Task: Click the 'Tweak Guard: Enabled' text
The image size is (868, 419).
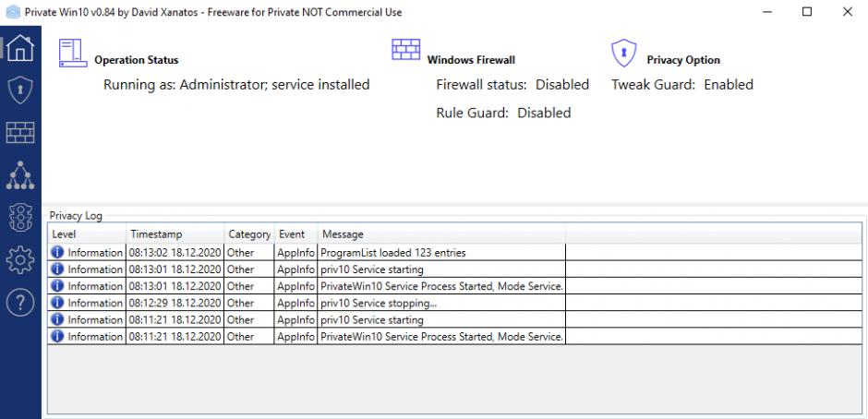Action: [682, 85]
